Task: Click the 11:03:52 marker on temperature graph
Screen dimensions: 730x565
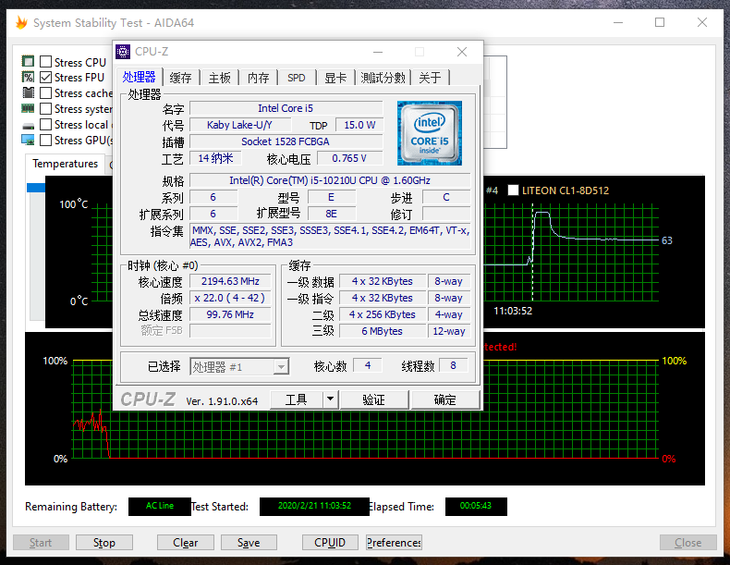Action: [513, 311]
